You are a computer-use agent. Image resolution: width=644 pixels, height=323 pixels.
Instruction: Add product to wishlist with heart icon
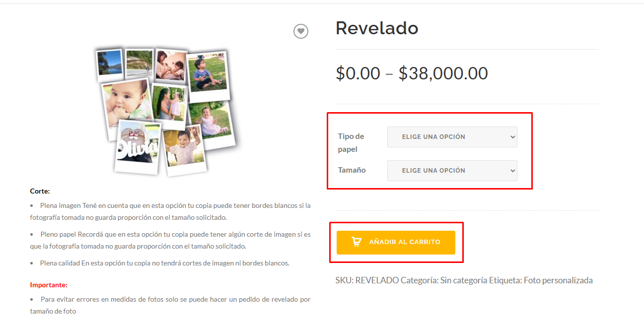tap(300, 31)
